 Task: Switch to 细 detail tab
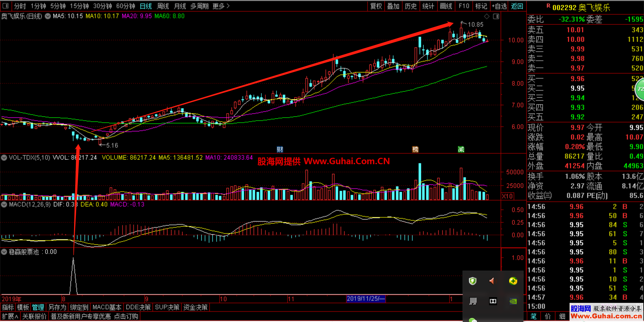click(562, 316)
